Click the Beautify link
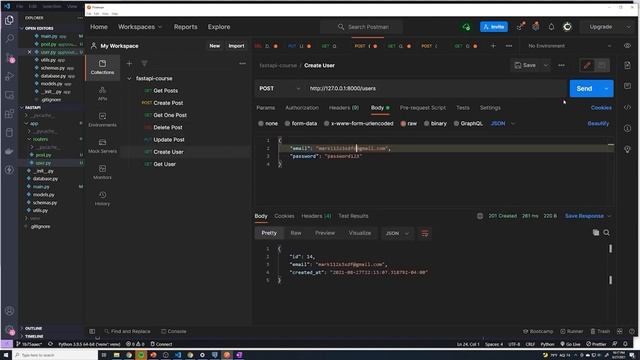 [598, 123]
